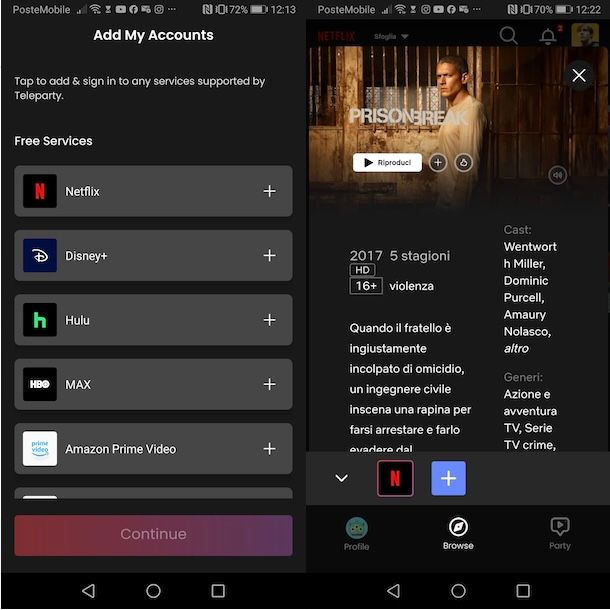The image size is (610, 610).
Task: Open the Netflix search magnifier
Action: [508, 36]
